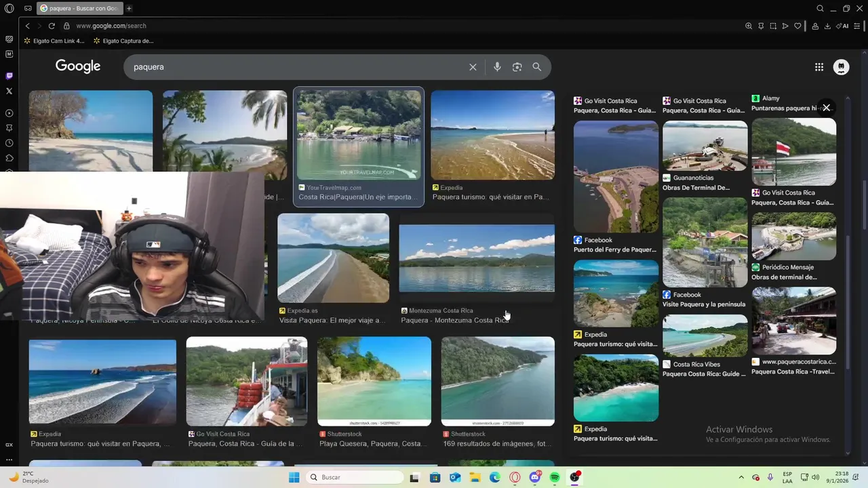Open the browser Downloads icon
The image size is (868, 488).
click(x=827, y=26)
